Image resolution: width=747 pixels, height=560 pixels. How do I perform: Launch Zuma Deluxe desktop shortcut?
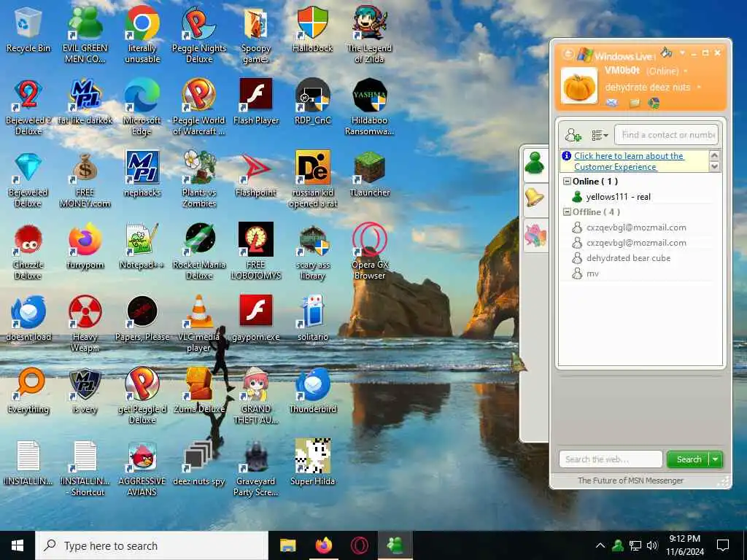(199, 391)
